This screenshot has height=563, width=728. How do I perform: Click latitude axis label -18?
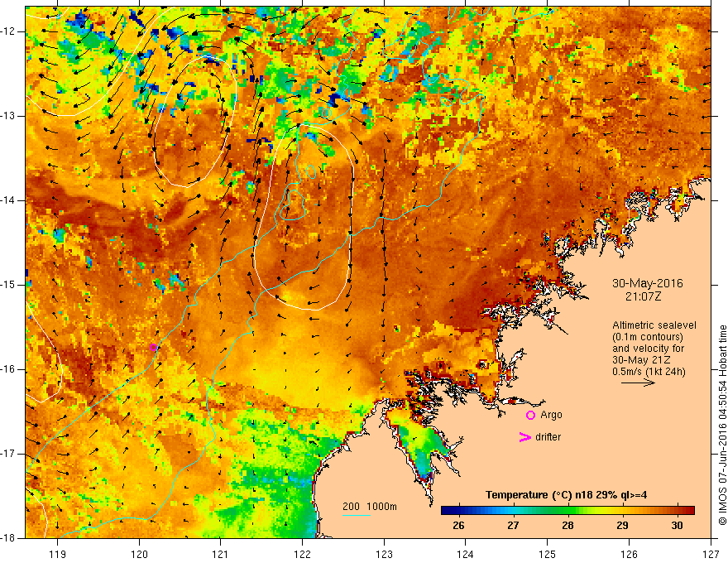tap(8, 538)
